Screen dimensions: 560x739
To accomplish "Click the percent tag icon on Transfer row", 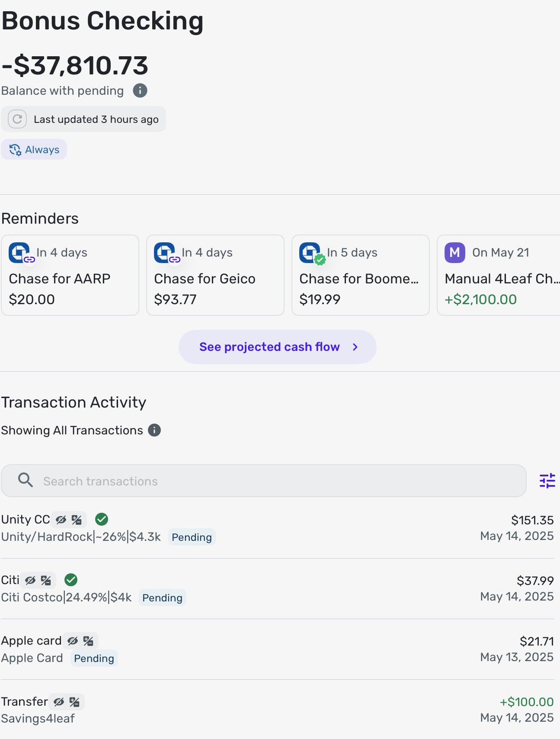I will (74, 701).
